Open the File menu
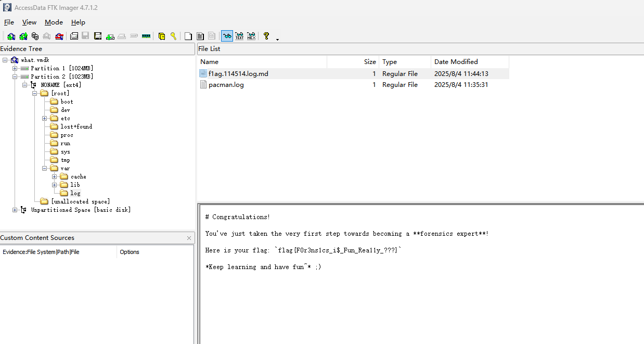The width and height of the screenshot is (644, 344). (x=9, y=22)
